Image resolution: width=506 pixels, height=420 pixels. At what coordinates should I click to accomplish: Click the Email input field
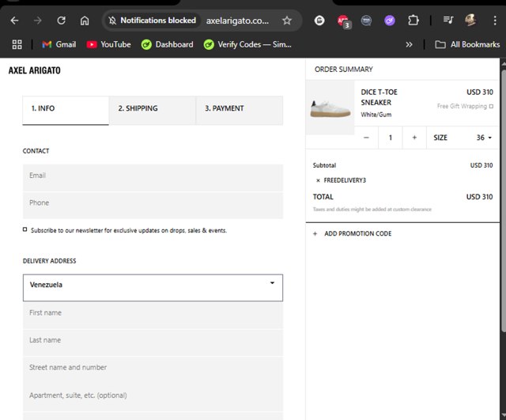153,178
